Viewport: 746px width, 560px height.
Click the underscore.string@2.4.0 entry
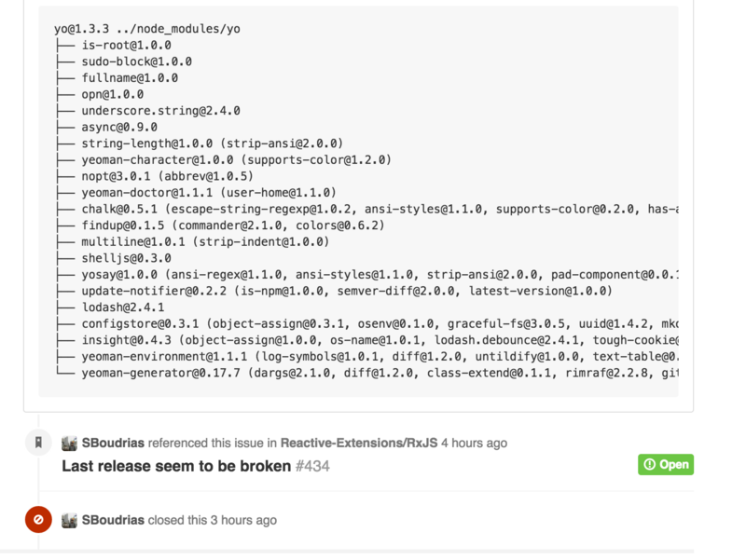160,111
